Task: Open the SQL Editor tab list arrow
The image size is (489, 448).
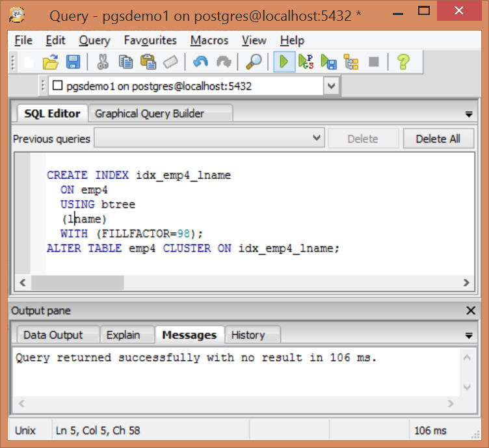Action: 468,114
